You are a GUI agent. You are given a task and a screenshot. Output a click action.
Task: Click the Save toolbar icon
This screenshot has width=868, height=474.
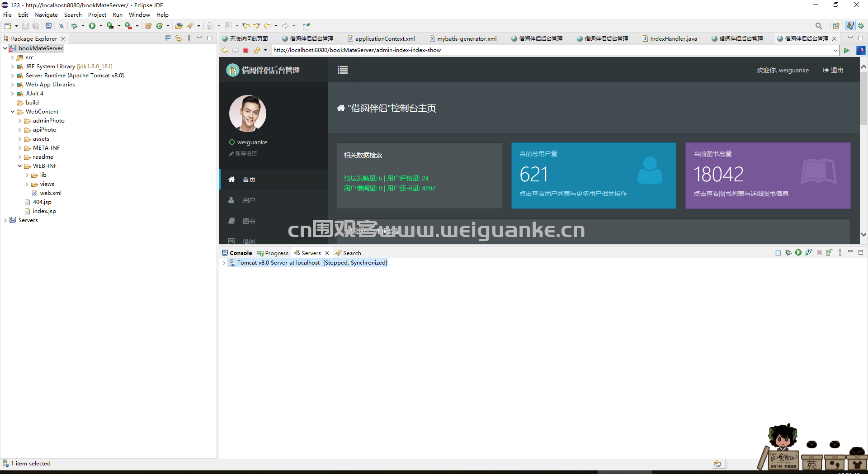25,26
